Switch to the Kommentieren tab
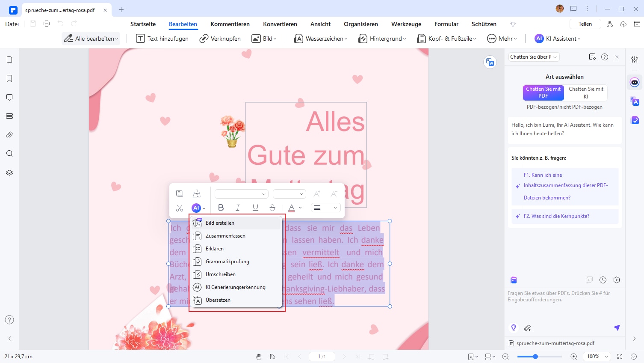The width and height of the screenshot is (644, 363). 230,24
